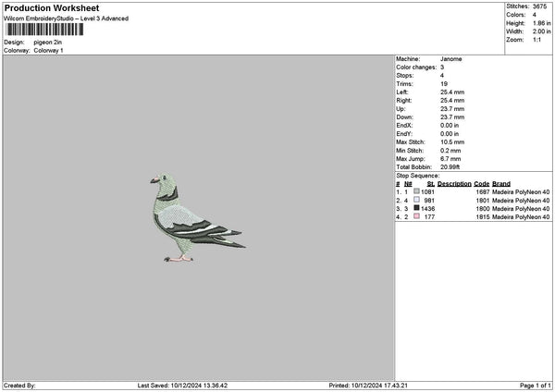Click stitch count 177 in stop sequence
Screen dimensions: 555x392
click(x=429, y=217)
